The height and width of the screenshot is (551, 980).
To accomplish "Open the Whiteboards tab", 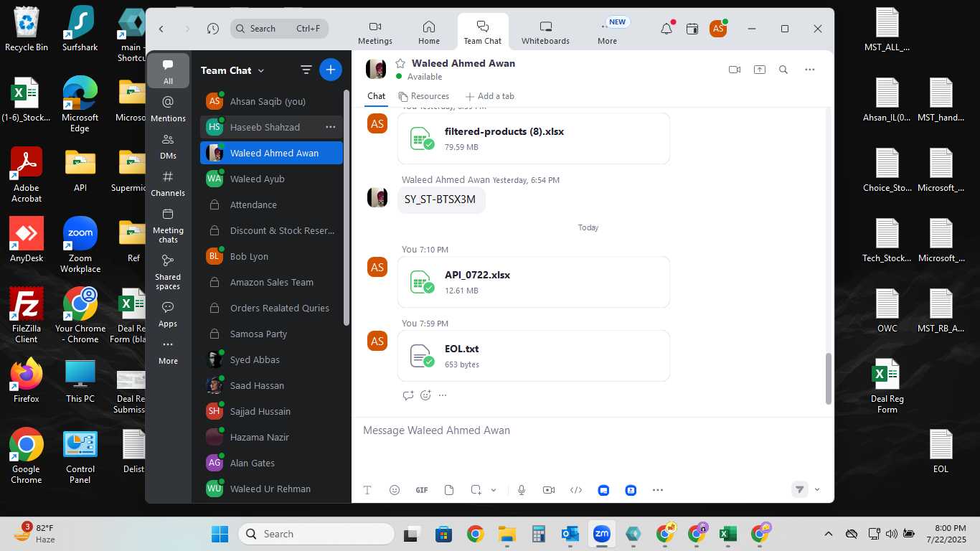I will point(545,33).
